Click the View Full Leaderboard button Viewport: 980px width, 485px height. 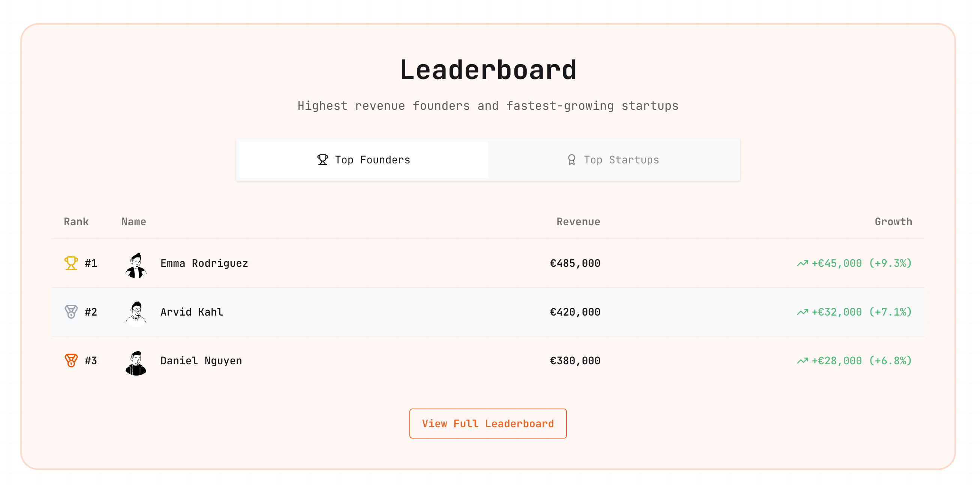click(488, 424)
